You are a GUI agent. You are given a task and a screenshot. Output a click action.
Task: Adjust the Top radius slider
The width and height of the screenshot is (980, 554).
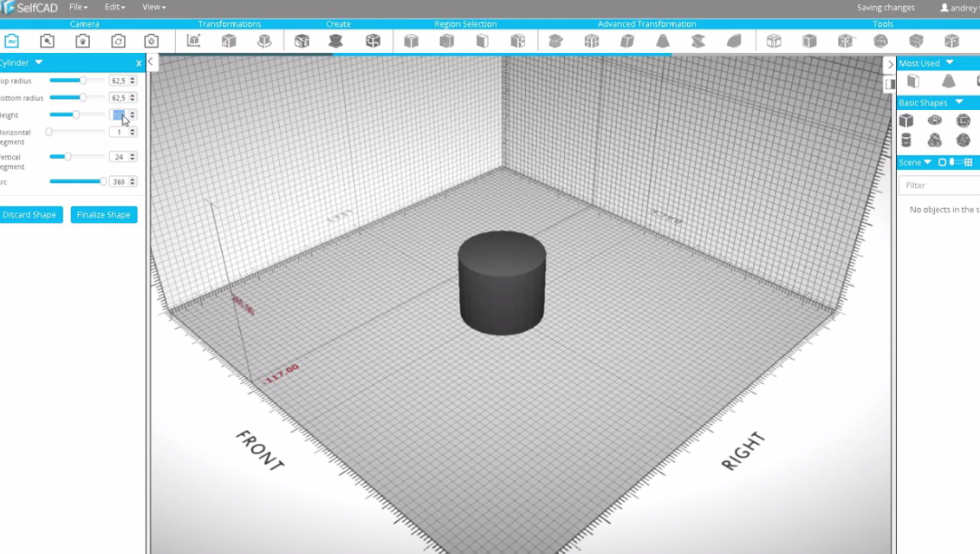(82, 80)
